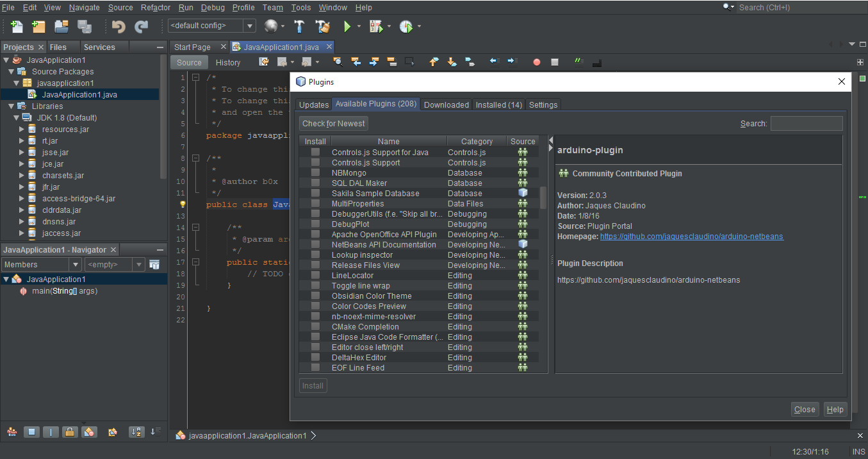Screen dimensions: 868x459
Task: Click the Undo arrow in main toolbar
Action: [x=119, y=26]
